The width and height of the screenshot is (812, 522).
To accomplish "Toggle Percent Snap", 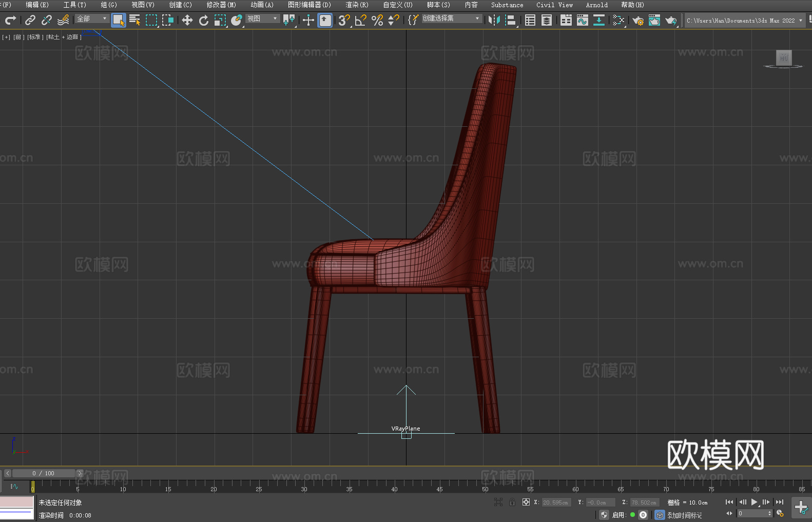I will pos(377,20).
